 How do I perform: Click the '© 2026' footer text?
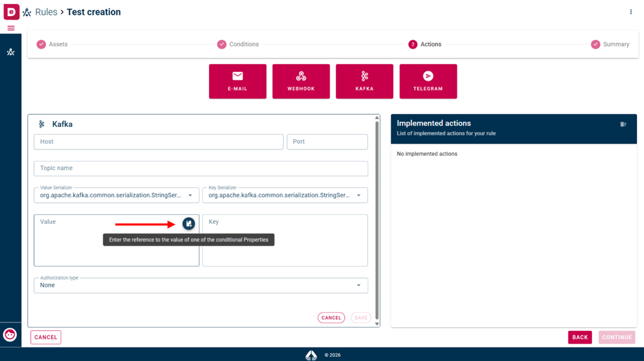tap(332, 355)
